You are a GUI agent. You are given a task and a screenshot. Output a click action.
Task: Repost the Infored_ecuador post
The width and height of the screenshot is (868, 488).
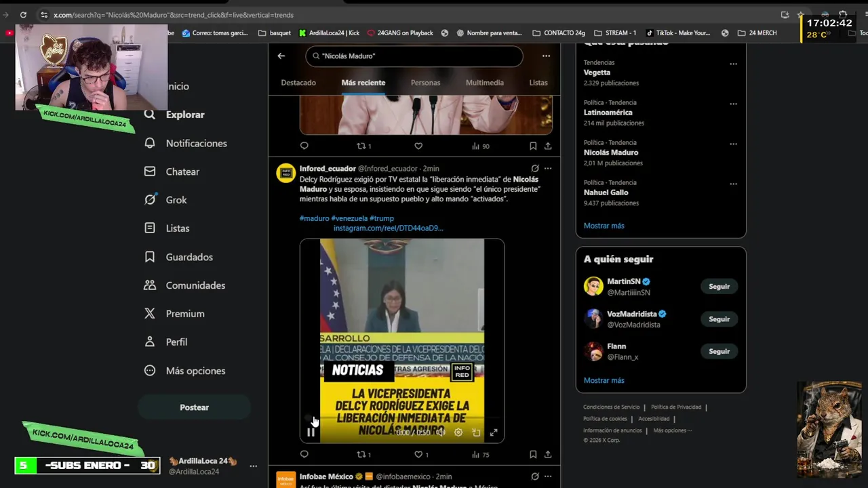(363, 454)
